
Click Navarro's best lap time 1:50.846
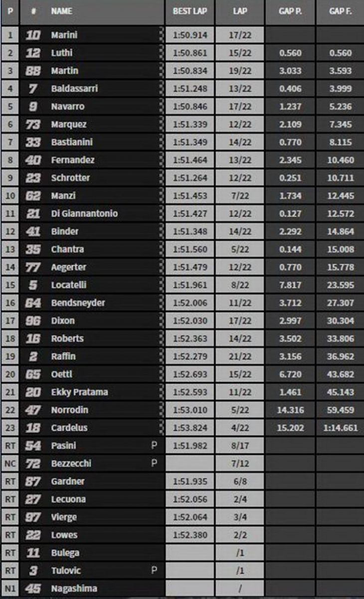pos(190,106)
